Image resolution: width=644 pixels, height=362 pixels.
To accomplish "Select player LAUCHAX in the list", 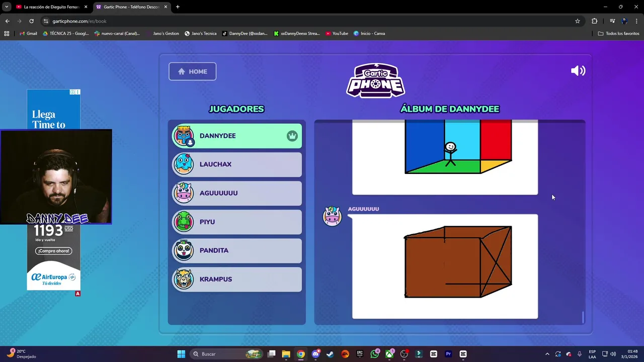I will pyautogui.click(x=237, y=164).
